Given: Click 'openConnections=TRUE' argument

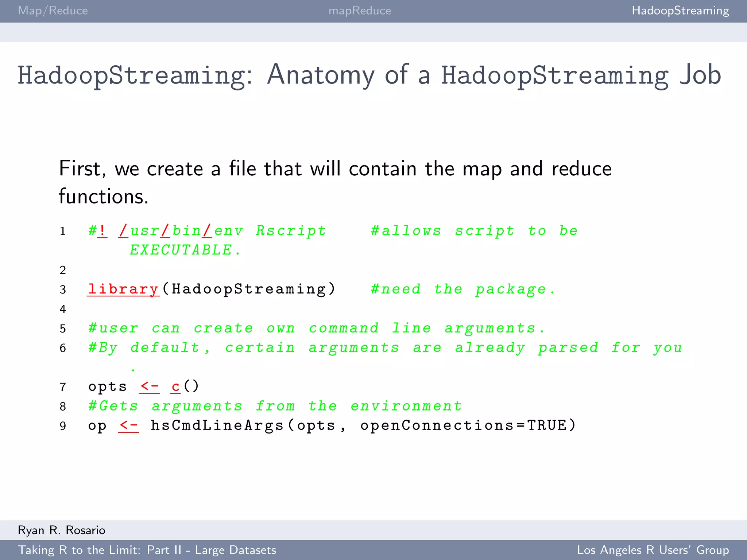Looking at the screenshot, I should pos(463,425).
